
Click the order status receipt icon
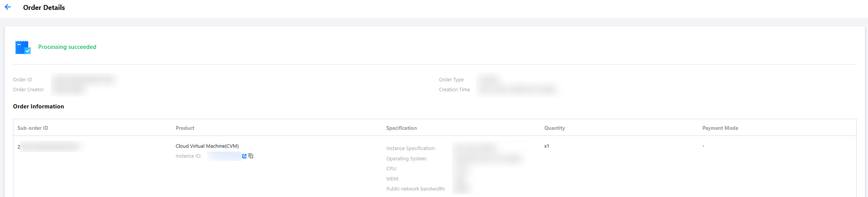pyautogui.click(x=23, y=47)
